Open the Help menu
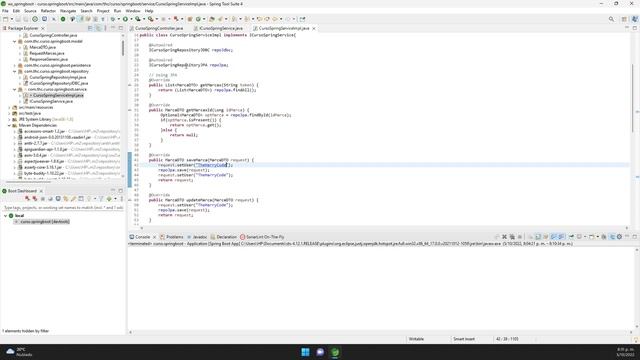This screenshot has height=360, width=640. (149, 11)
